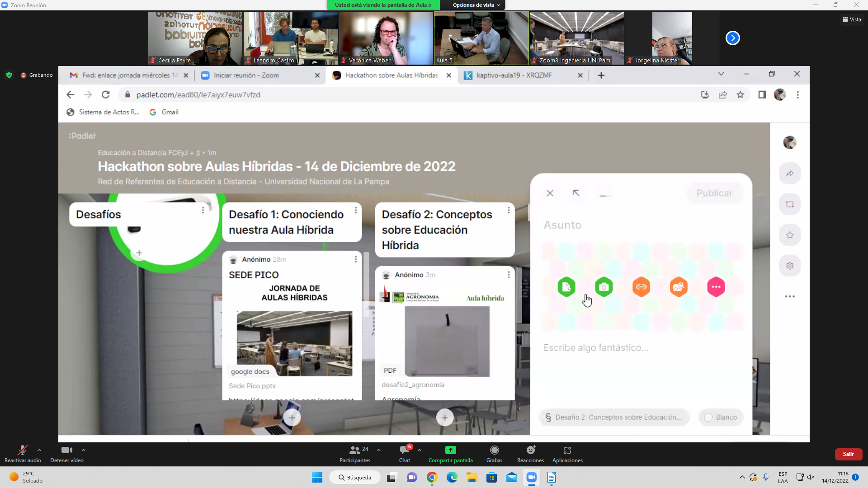Open the section selector 'Desafío 2: Conceptos sobre Educación'
Screen dimensions: 868x488
click(x=614, y=417)
